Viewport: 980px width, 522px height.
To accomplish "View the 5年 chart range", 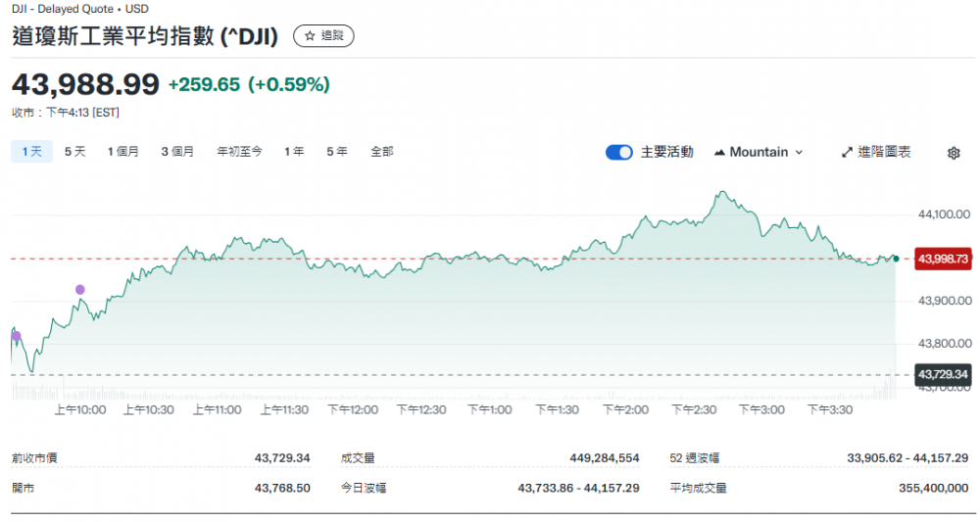I will point(336,152).
